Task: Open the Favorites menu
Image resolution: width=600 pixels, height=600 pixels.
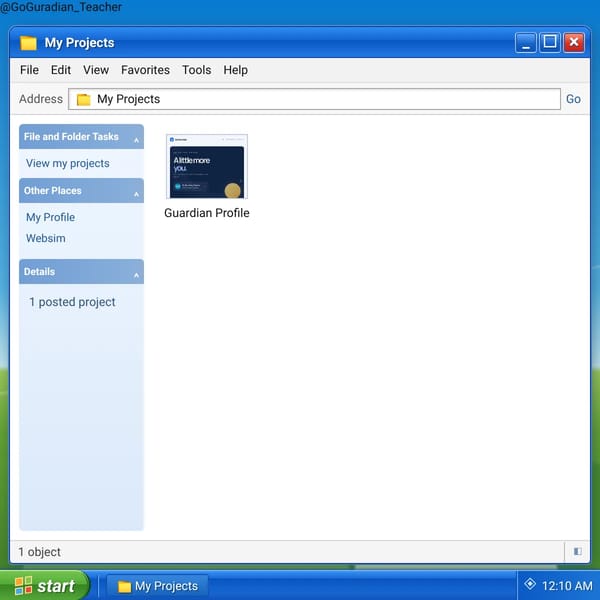Action: (x=145, y=70)
